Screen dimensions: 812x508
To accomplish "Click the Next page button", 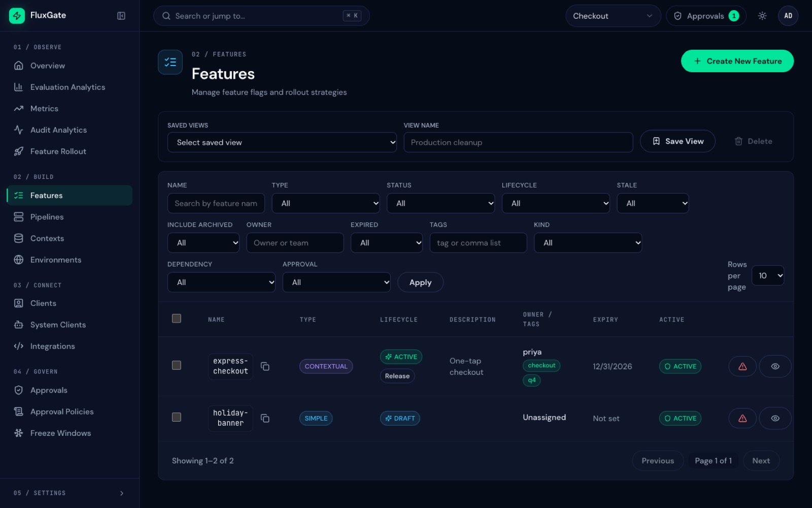I will pos(761,461).
